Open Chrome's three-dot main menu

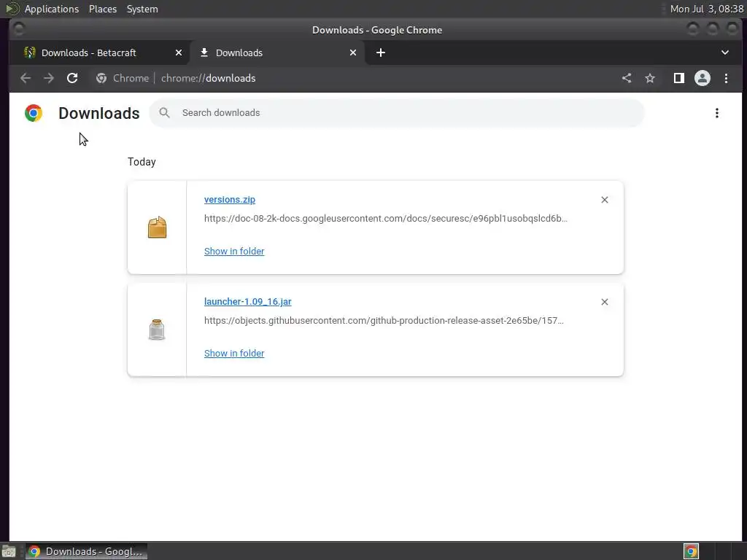coord(726,78)
